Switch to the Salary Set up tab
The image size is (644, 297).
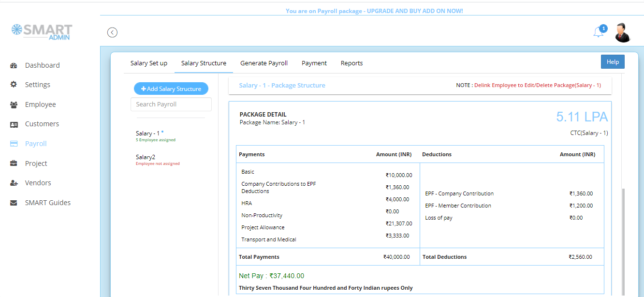(148, 63)
